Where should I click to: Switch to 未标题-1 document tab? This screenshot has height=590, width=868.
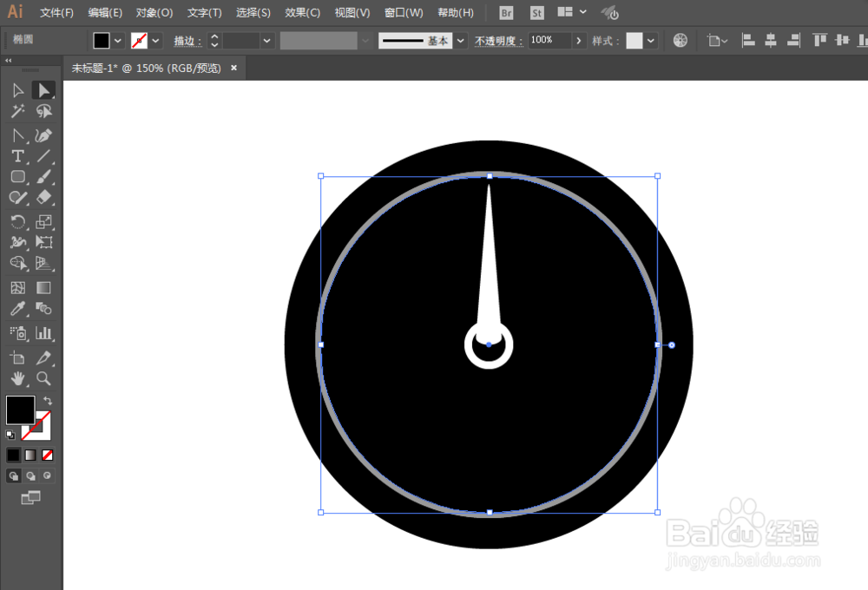coord(146,68)
